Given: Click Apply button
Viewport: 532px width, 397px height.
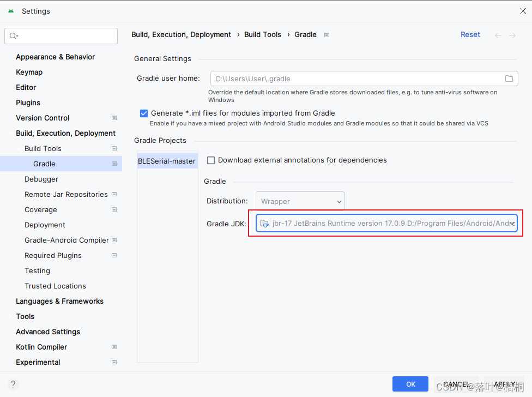Looking at the screenshot, I should tap(505, 384).
